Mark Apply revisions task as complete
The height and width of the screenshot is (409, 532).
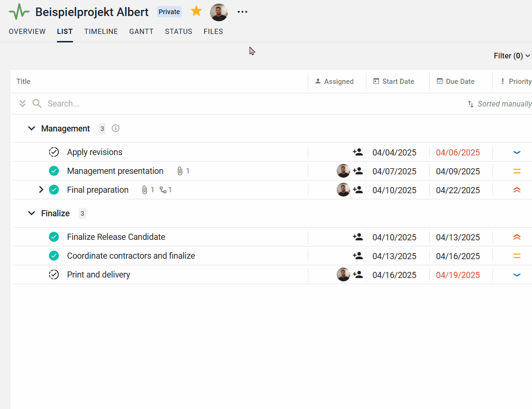54,152
